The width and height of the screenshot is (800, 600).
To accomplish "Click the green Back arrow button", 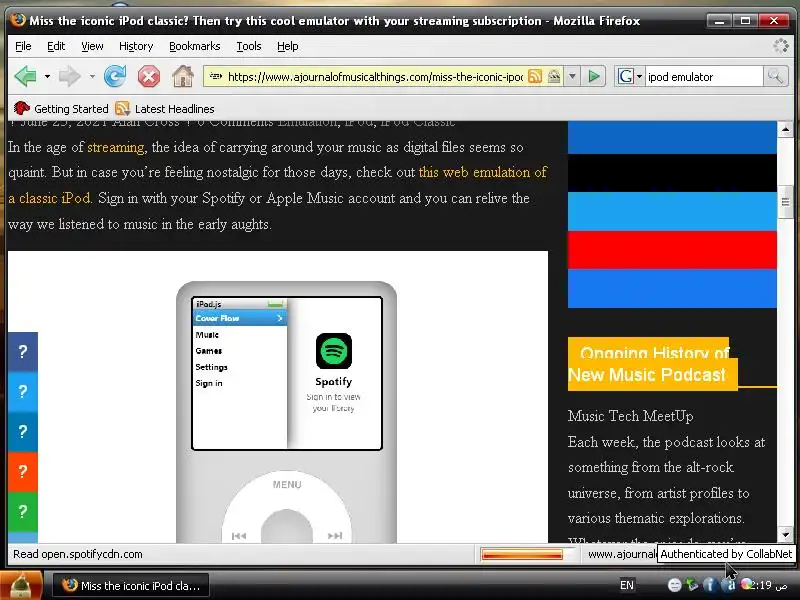I will [x=26, y=77].
